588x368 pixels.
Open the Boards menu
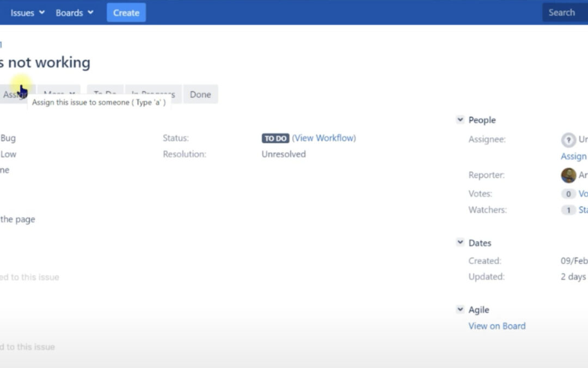(74, 13)
